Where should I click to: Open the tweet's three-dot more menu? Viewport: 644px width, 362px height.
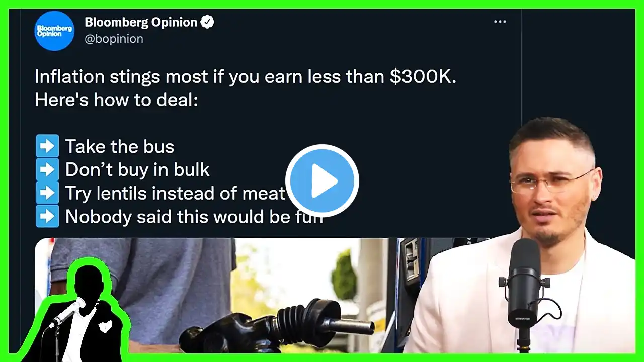tap(500, 22)
